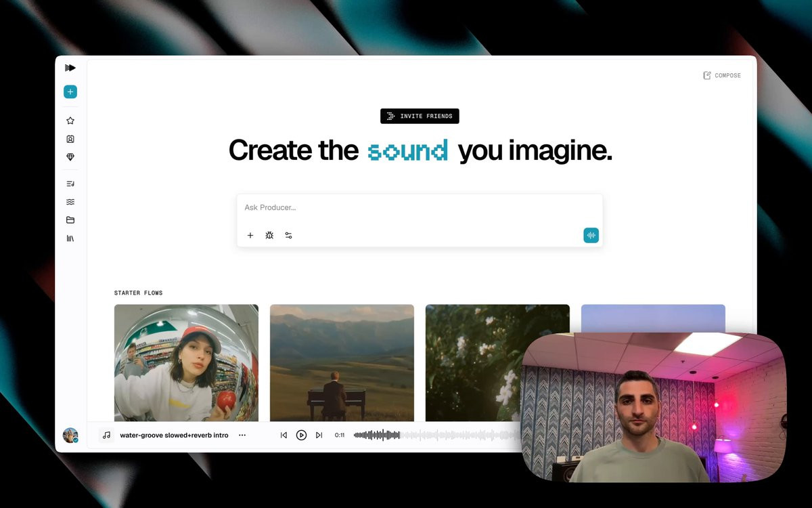Click the Producer logo icon in sidebar
The width and height of the screenshot is (812, 508).
70,68
